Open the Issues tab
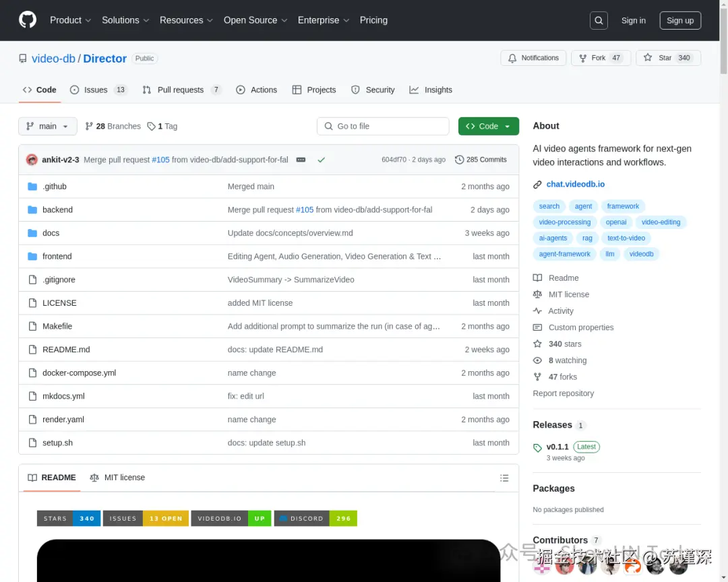Image resolution: width=728 pixels, height=582 pixels. [x=98, y=90]
